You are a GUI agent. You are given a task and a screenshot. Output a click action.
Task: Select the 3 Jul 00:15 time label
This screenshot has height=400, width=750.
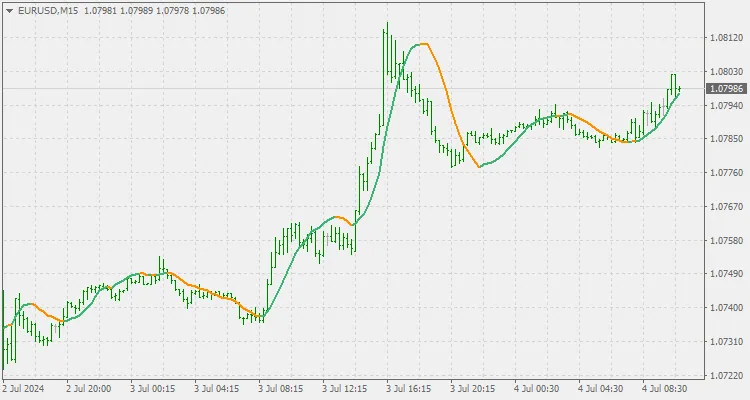coord(154,388)
